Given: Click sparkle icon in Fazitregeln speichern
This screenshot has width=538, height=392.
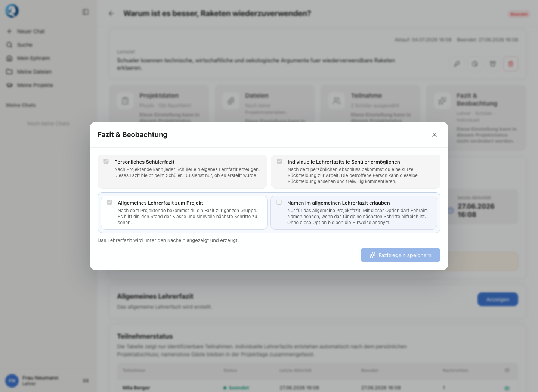Looking at the screenshot, I should coord(372,255).
